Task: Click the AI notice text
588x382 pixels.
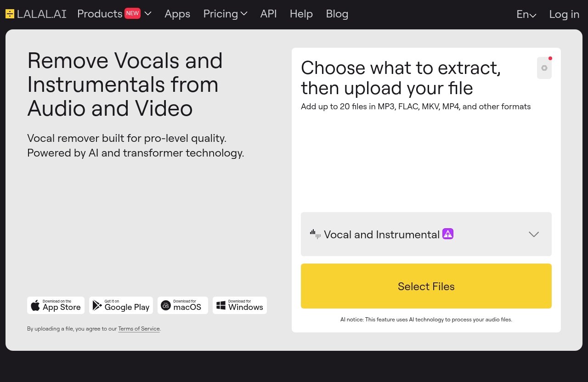Action: pyautogui.click(x=426, y=320)
